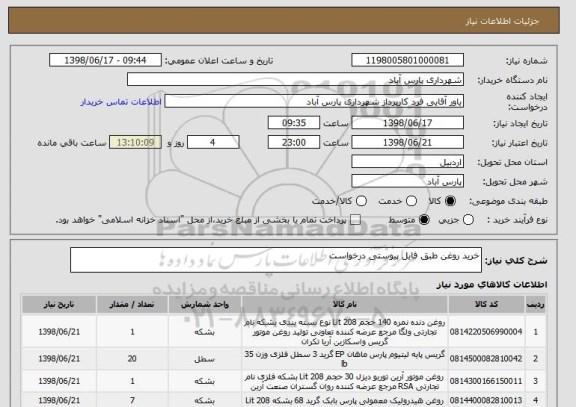
Task: Click the remaining time countdown 13:10:09
Action: [x=135, y=142]
